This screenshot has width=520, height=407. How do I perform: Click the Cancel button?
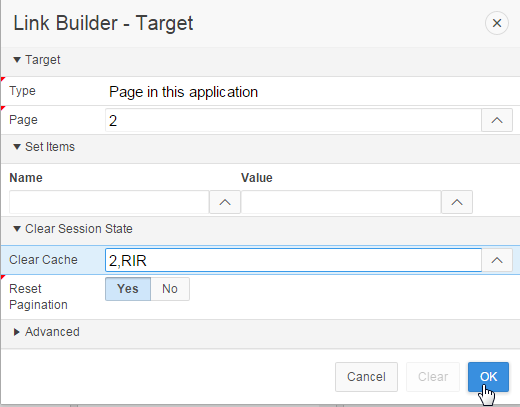pos(366,377)
